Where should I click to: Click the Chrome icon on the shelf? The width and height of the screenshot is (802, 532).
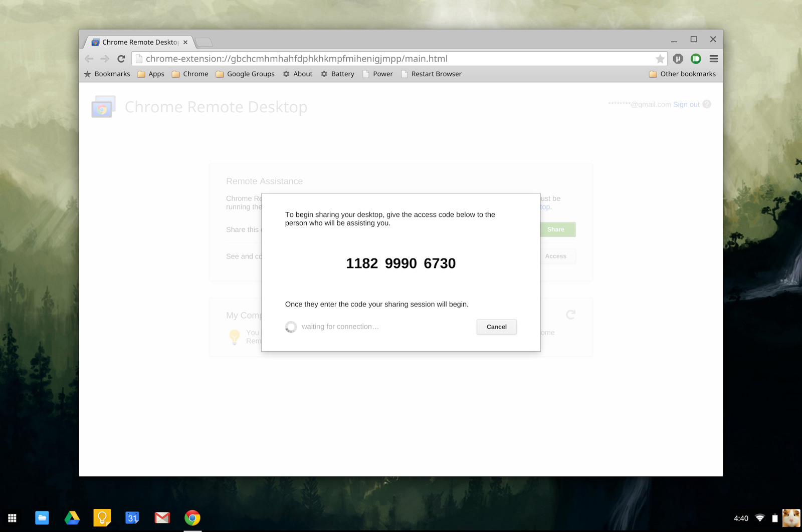[192, 518]
